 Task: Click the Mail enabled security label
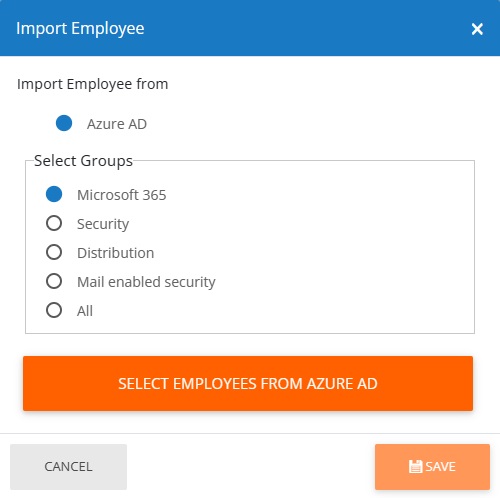146,282
